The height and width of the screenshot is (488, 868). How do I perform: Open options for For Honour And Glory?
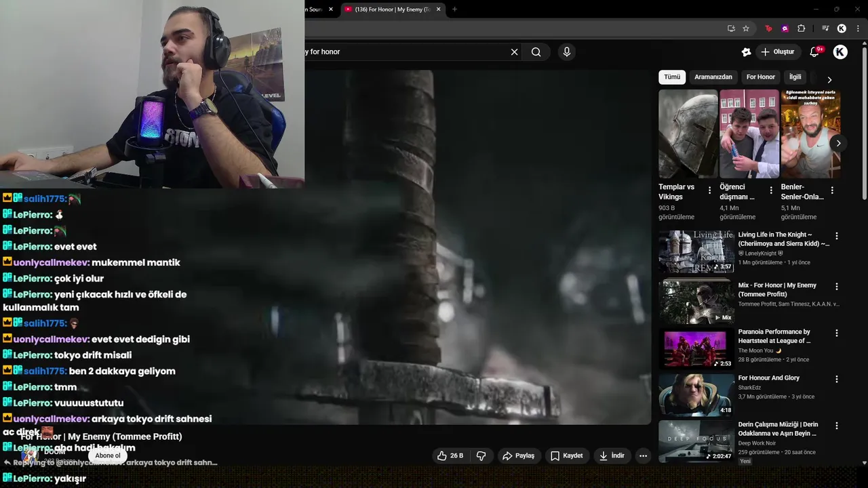coord(836,379)
